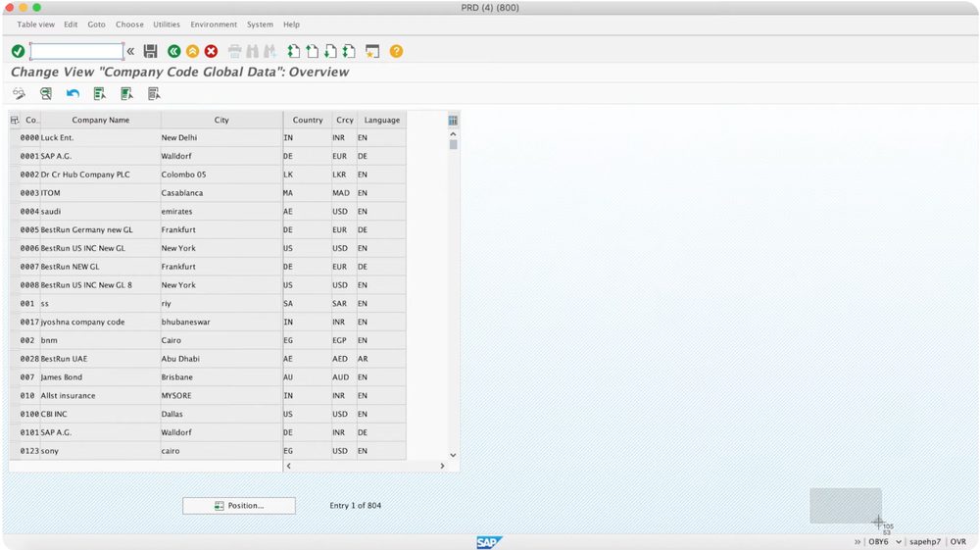Open Find using the binoculars icon

point(253,51)
